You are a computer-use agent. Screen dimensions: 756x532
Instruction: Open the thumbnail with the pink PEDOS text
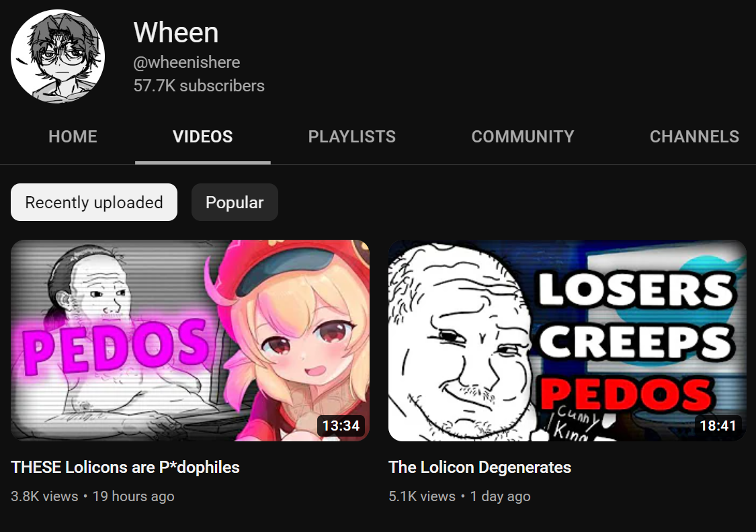pyautogui.click(x=190, y=340)
